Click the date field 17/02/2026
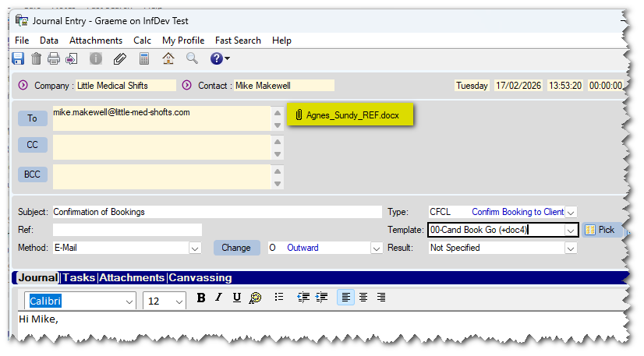This screenshot has width=644, height=356. (518, 86)
